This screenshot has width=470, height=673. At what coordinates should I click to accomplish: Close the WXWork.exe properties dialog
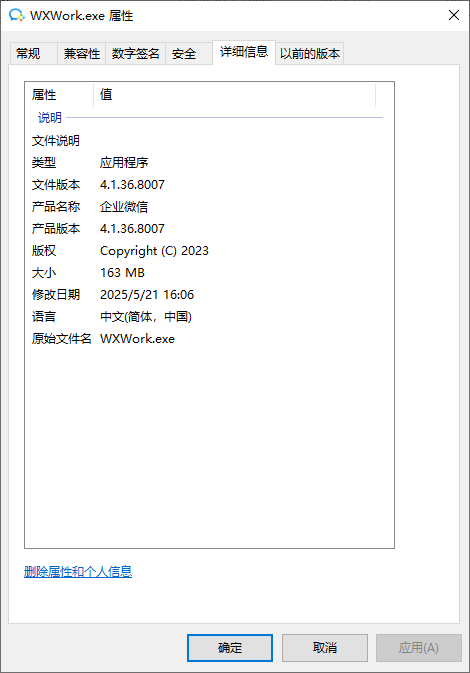tap(454, 15)
